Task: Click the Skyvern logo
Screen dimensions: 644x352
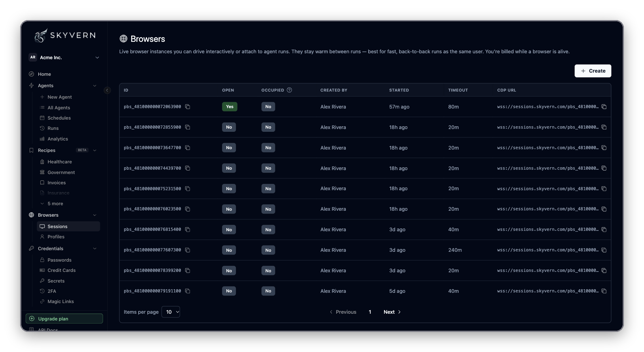Action: (65, 36)
